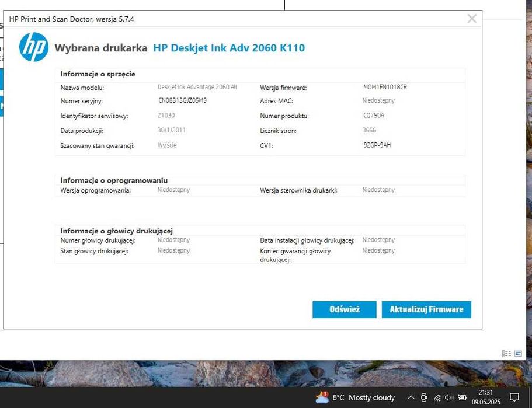The width and height of the screenshot is (532, 408).
Task: Select CV1 value 92GP-9AH
Action: [x=377, y=145]
